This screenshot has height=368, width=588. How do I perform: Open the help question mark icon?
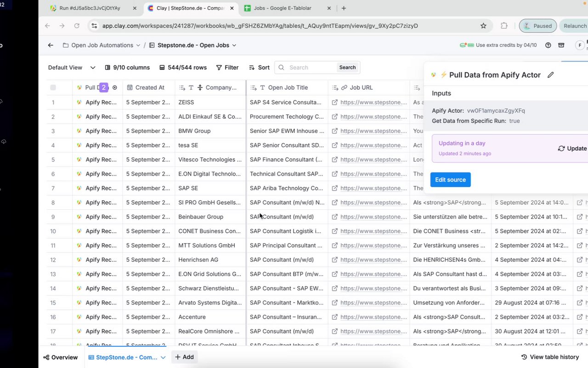tap(548, 45)
